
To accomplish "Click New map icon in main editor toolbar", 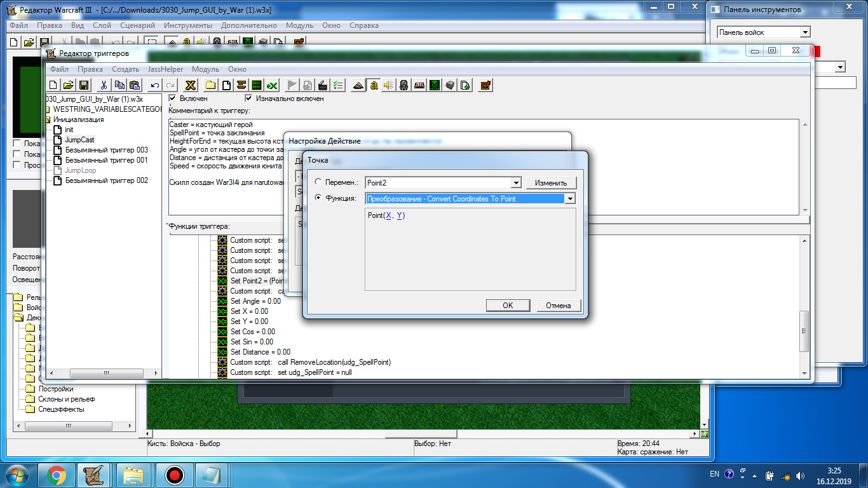I will 13,42.
